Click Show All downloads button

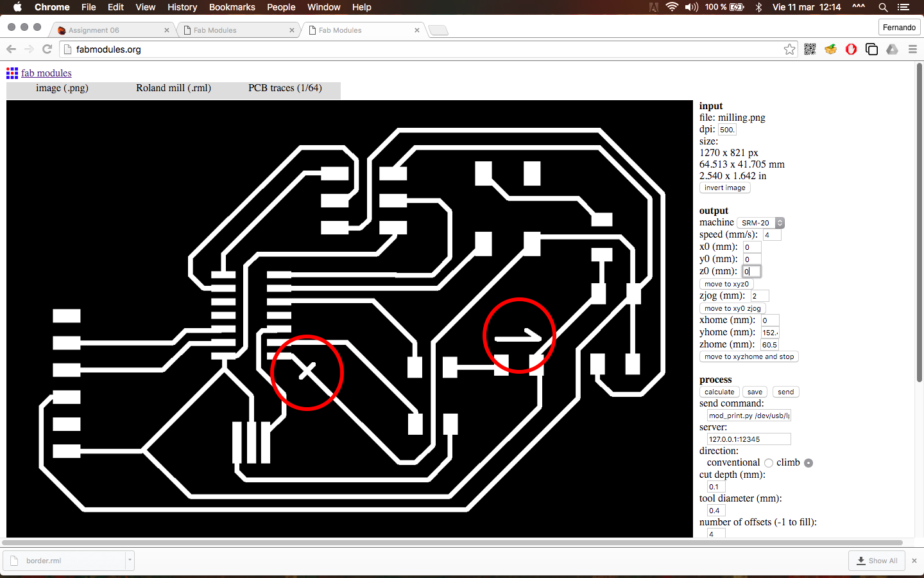pos(877,561)
